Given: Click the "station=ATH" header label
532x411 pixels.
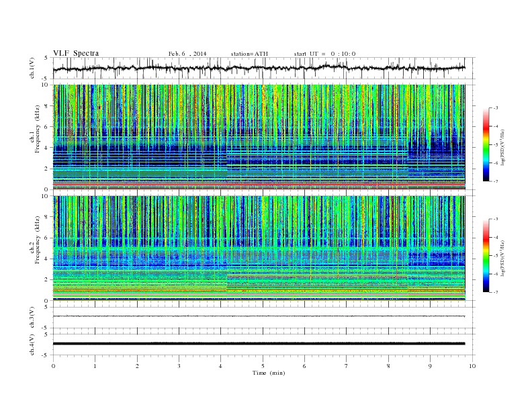Looking at the screenshot, I should (249, 54).
